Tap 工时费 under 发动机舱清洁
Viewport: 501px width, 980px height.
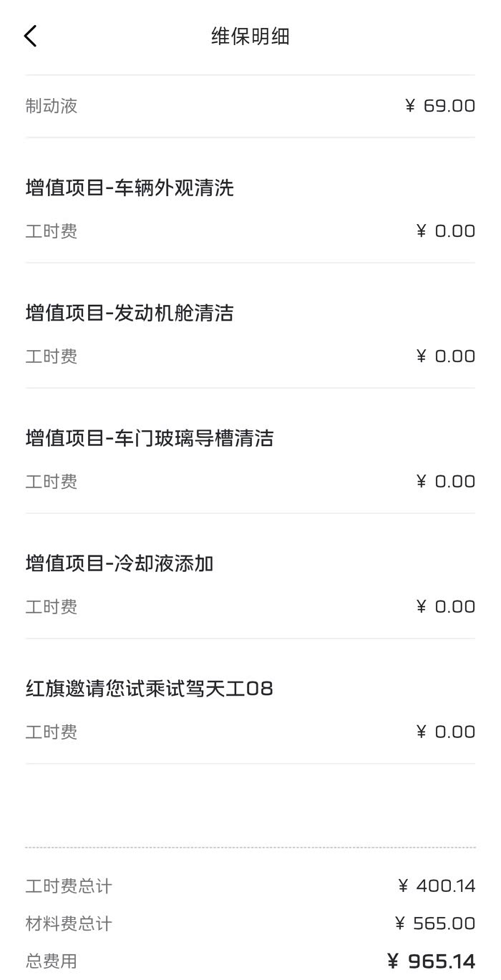click(52, 356)
